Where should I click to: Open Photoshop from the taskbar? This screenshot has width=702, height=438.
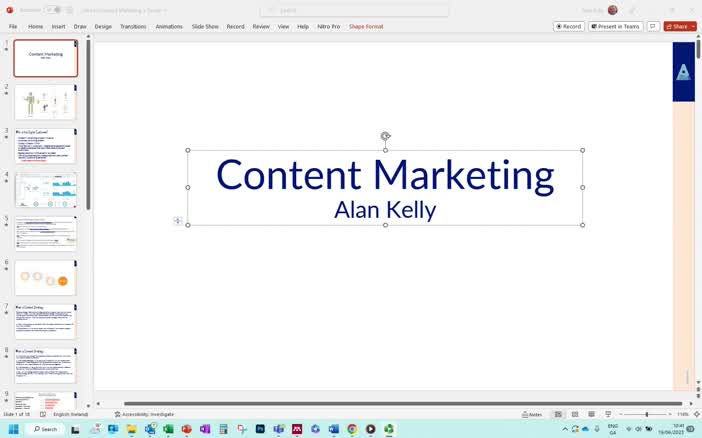pos(260,429)
